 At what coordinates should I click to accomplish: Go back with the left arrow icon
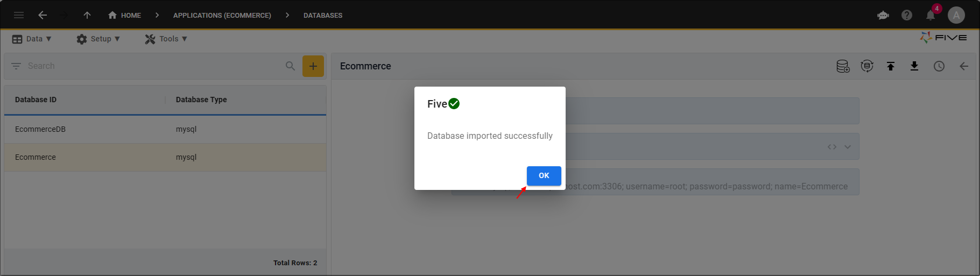(x=43, y=15)
